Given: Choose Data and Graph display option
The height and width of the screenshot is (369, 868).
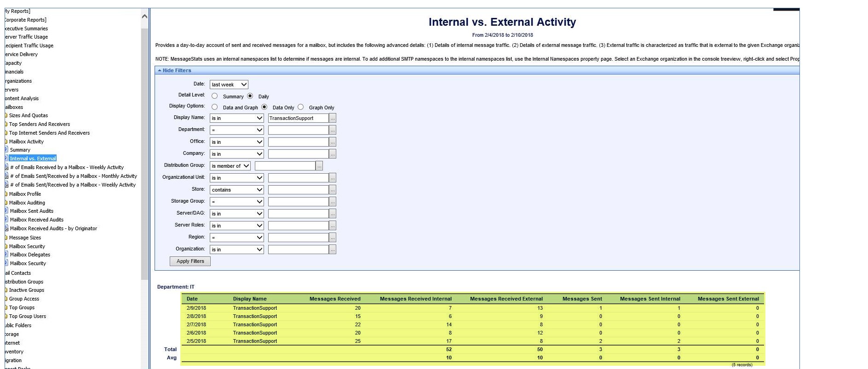Looking at the screenshot, I should 215,107.
